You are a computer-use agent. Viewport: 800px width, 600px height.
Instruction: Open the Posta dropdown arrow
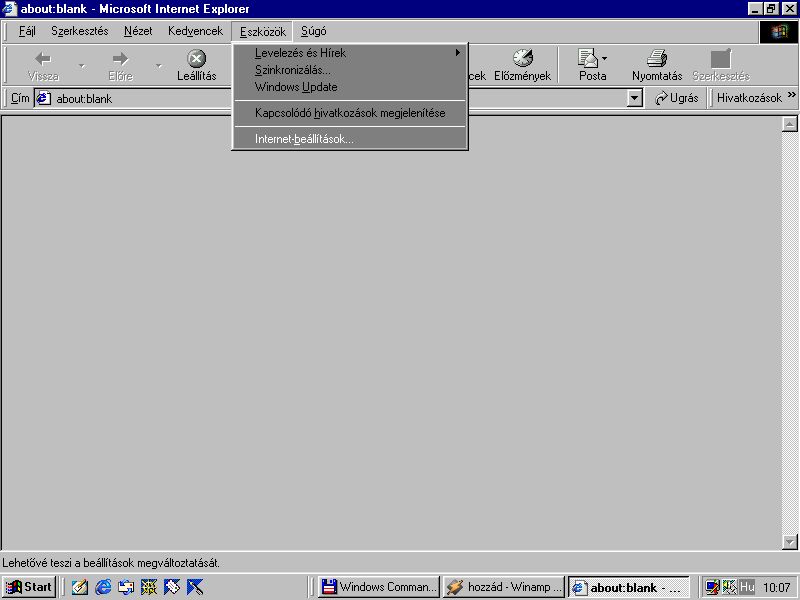(x=605, y=58)
